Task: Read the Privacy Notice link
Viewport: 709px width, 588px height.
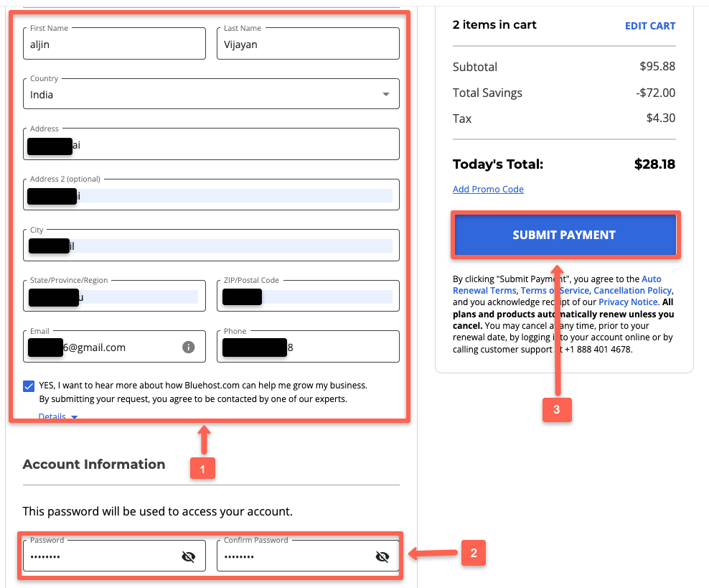Action: click(x=629, y=302)
